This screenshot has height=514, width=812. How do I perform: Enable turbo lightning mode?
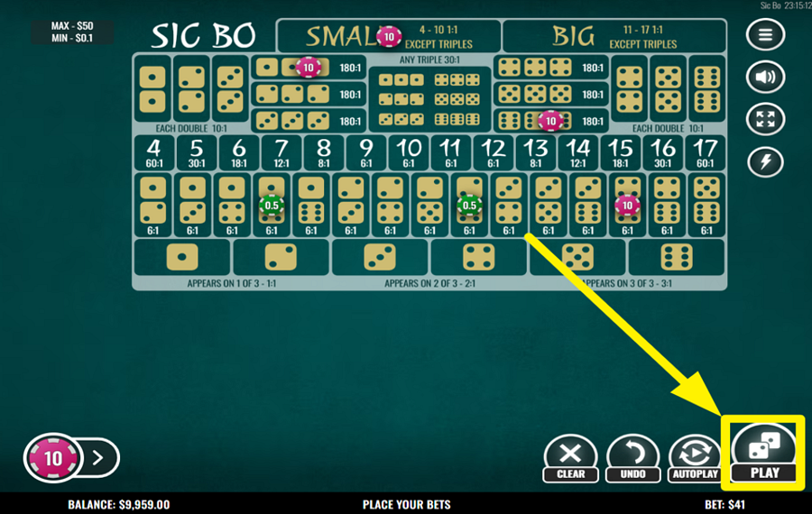point(765,161)
